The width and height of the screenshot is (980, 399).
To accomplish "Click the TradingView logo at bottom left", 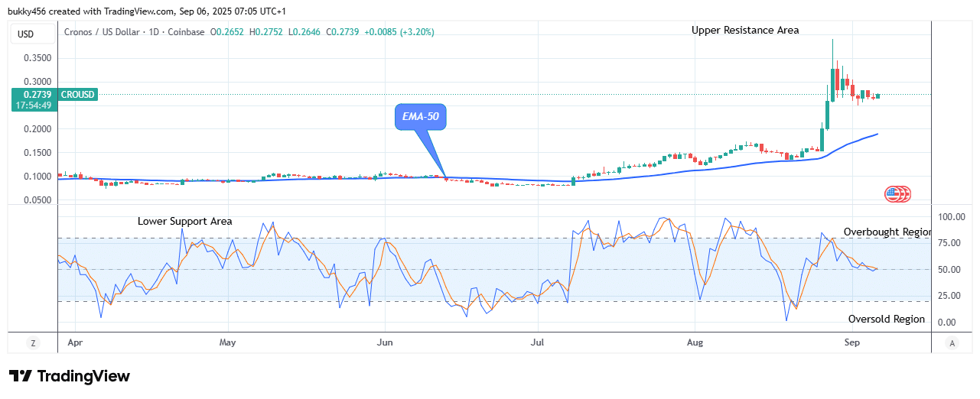I will (70, 376).
